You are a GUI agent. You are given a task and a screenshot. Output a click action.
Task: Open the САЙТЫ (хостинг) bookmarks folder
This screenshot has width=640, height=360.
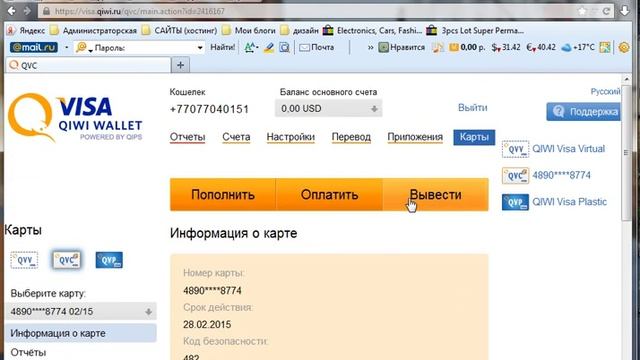[180, 31]
